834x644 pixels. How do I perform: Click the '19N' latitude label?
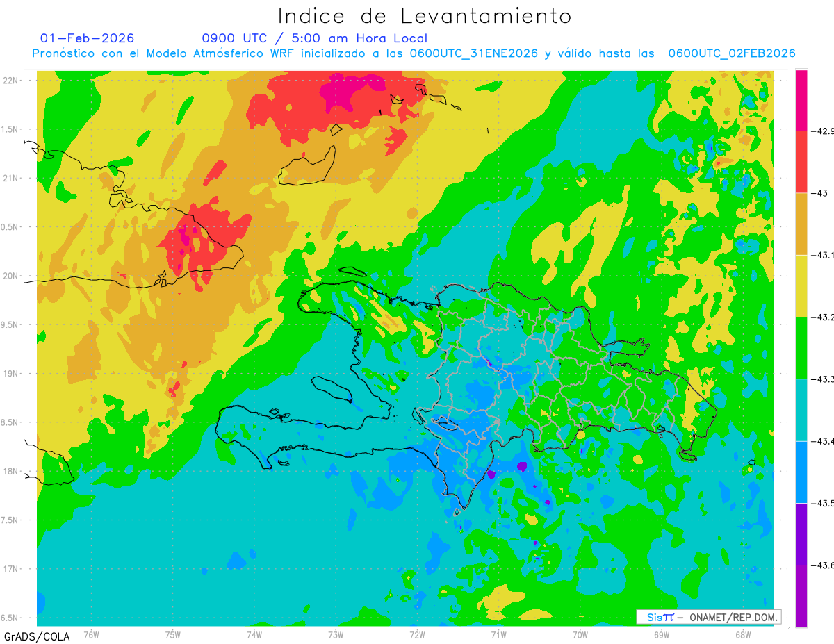tap(12, 373)
